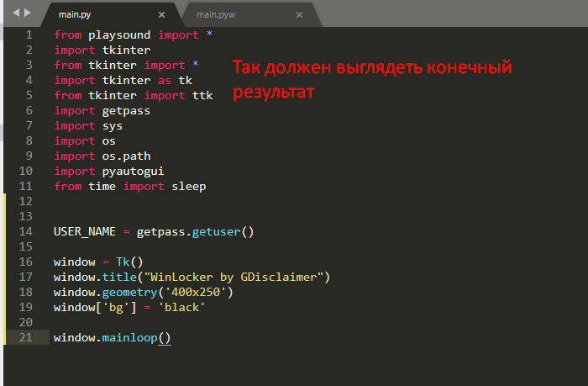Go to next tab with right arrow
The width and height of the screenshot is (588, 386).
pos(28,13)
